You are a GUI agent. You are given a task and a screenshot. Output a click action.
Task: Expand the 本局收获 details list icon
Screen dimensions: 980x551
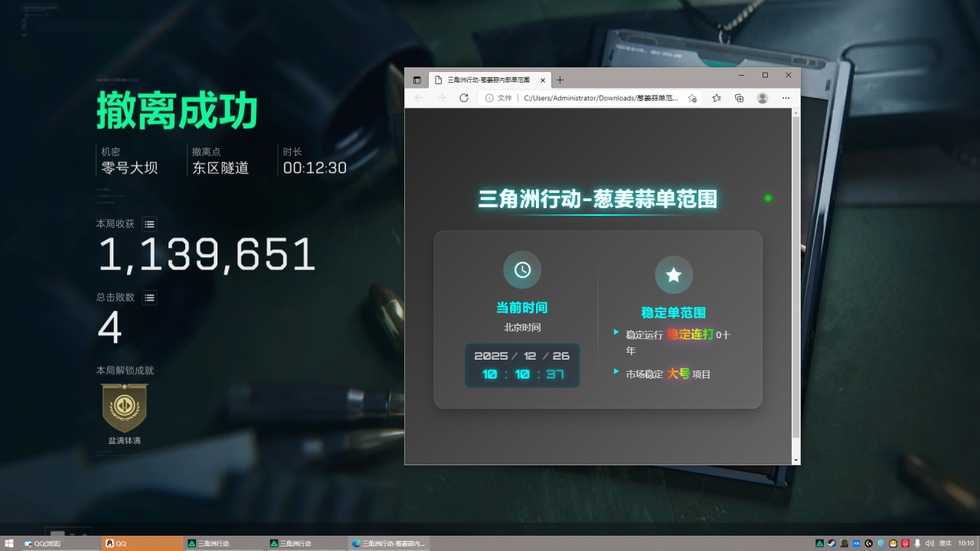(x=149, y=224)
